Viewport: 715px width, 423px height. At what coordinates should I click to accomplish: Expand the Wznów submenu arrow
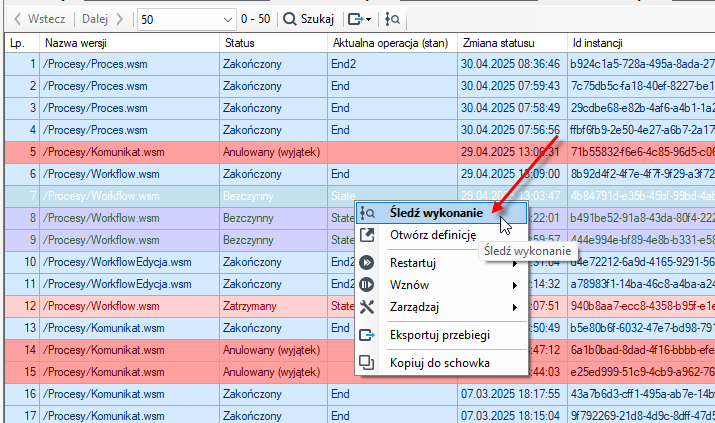515,285
